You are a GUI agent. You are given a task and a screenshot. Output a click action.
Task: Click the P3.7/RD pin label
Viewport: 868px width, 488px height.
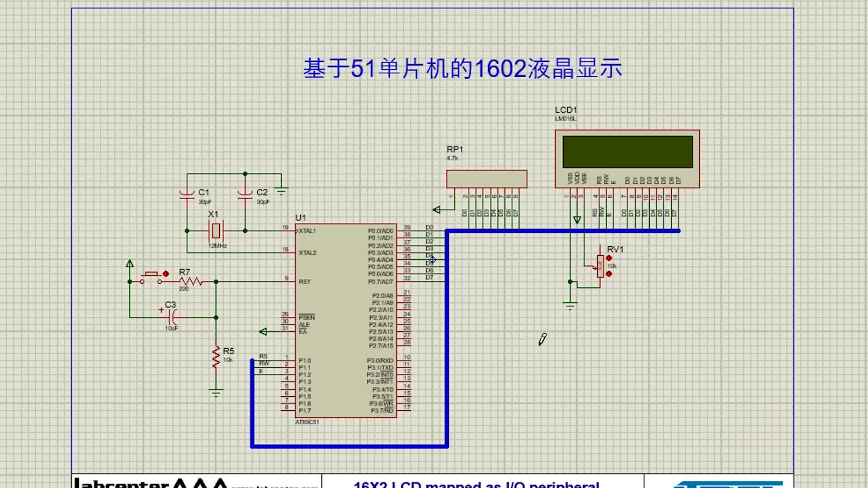pos(382,411)
